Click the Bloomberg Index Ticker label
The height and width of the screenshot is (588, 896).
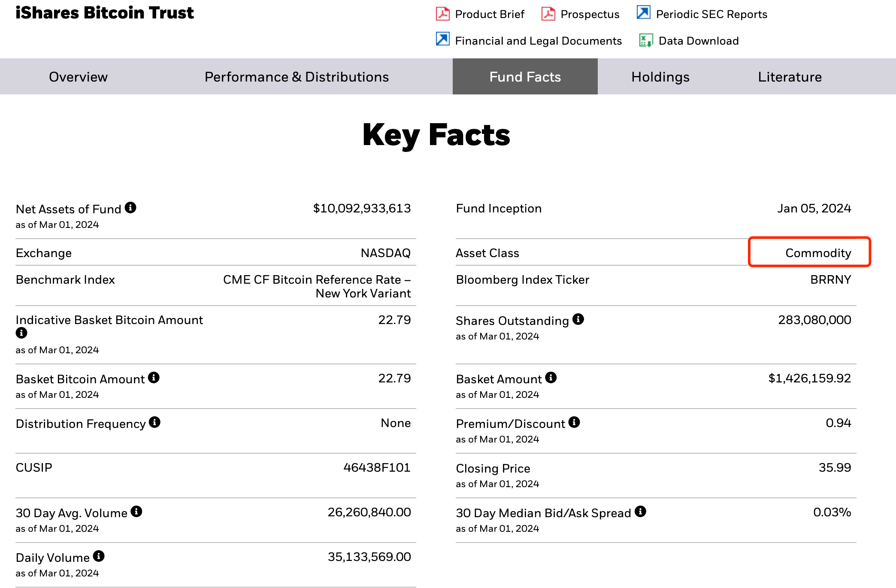[x=522, y=280]
